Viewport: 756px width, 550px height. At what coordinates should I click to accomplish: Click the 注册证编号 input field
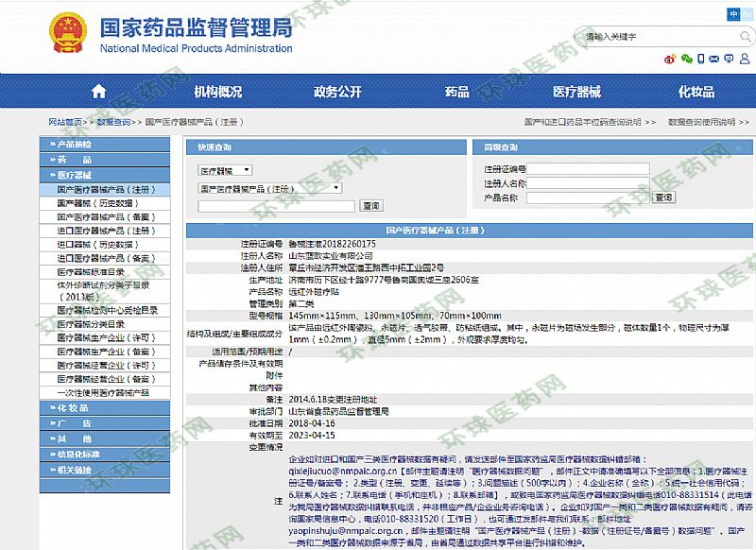point(588,169)
